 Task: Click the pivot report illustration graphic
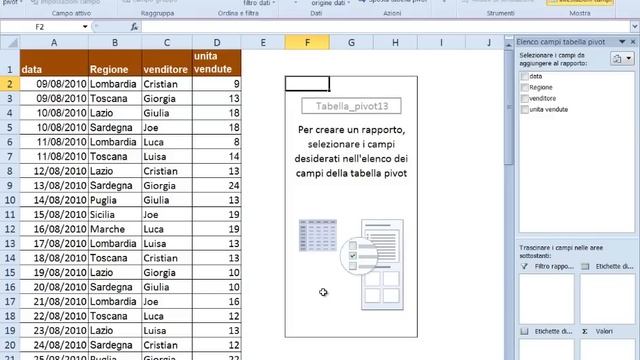pyautogui.click(x=351, y=264)
